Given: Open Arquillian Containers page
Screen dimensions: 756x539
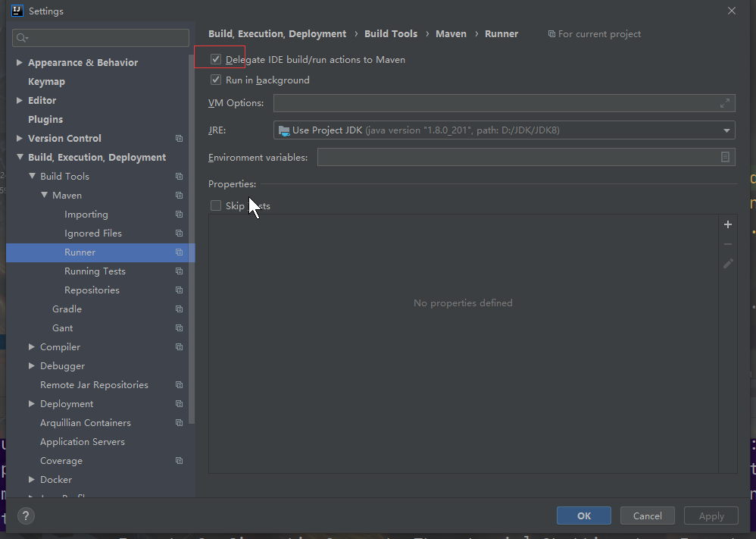Looking at the screenshot, I should click(x=86, y=423).
